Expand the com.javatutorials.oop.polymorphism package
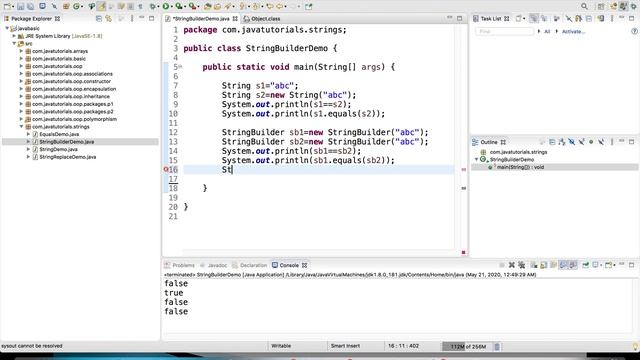The width and height of the screenshot is (640, 360). (21, 119)
